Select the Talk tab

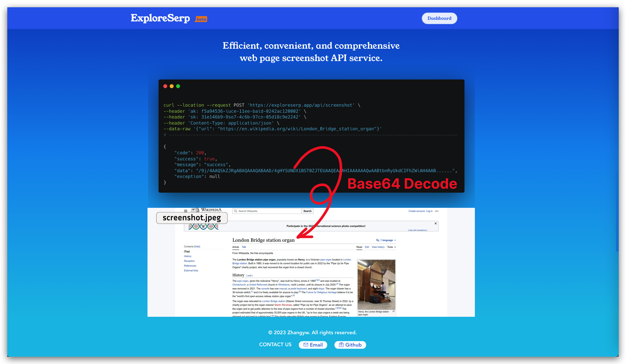[244, 247]
